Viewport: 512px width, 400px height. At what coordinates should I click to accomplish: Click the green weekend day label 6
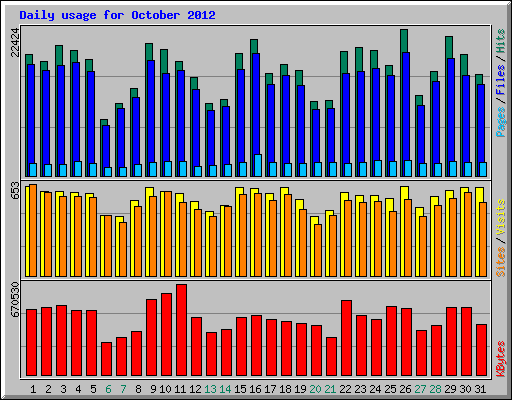coord(108,389)
